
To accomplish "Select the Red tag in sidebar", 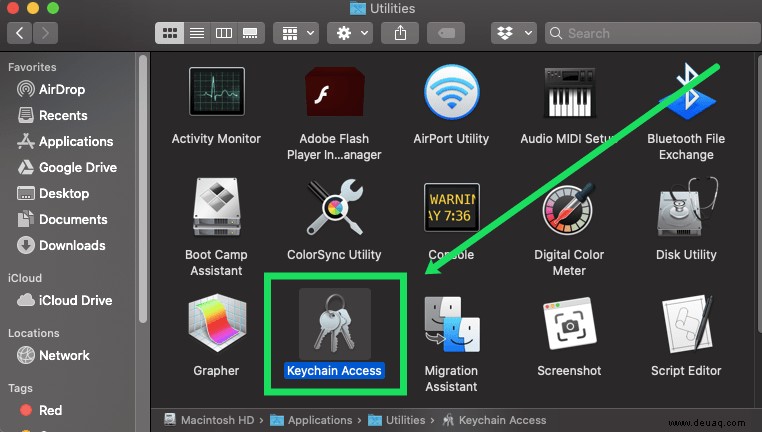I will [41, 410].
